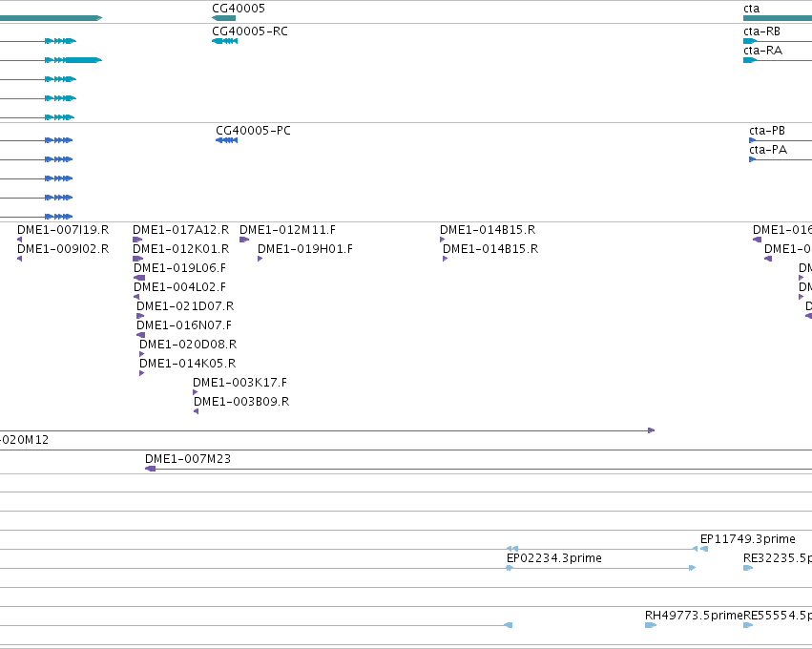This screenshot has width=812, height=649.
Task: Select the RH49773.5prime arrow glyph
Action: [x=651, y=625]
